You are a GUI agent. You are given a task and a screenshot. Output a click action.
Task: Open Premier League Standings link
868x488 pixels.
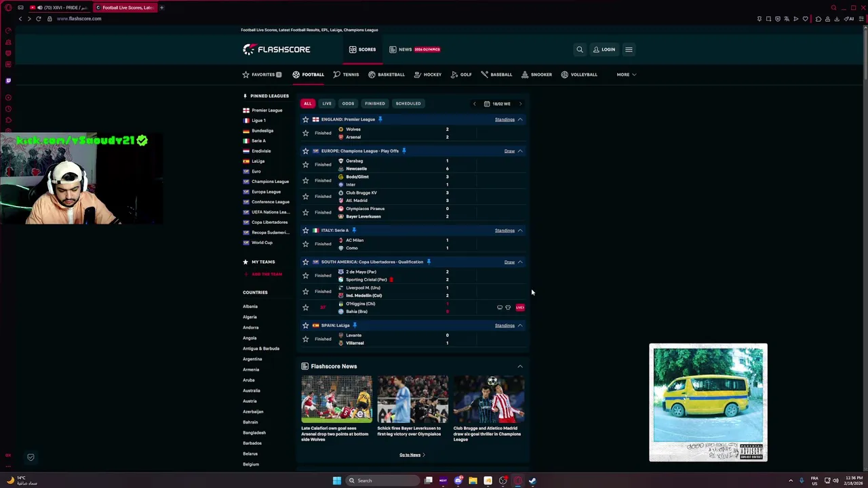(505, 119)
